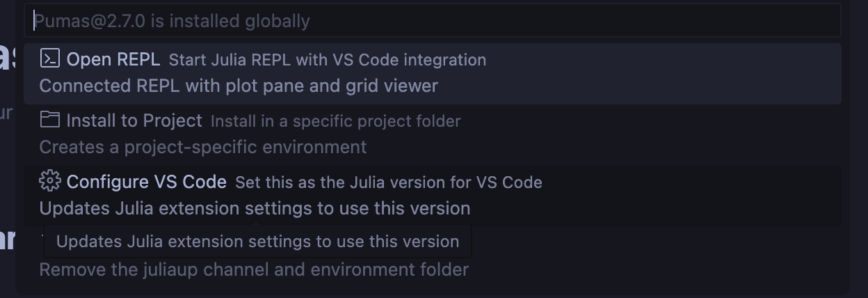The height and width of the screenshot is (298, 868).
Task: Click the large heading fragment at the top-left edge
Action: point(7,57)
